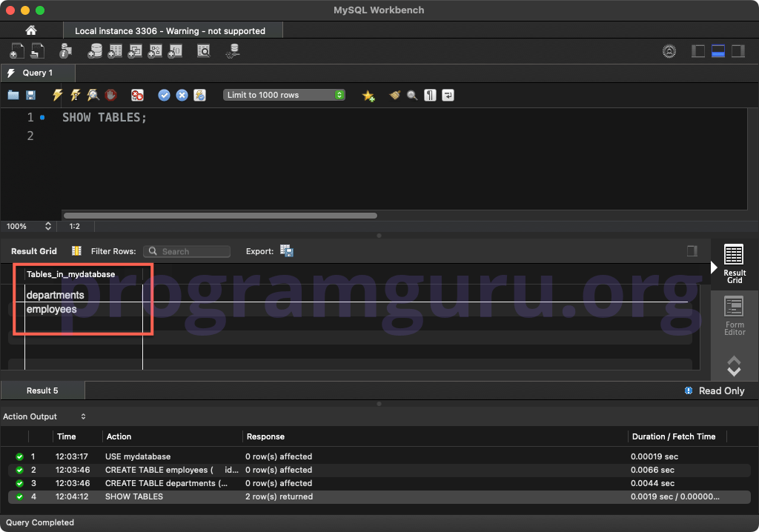The height and width of the screenshot is (532, 759).
Task: Toggle result grid mode icon
Action: pyautogui.click(x=76, y=250)
